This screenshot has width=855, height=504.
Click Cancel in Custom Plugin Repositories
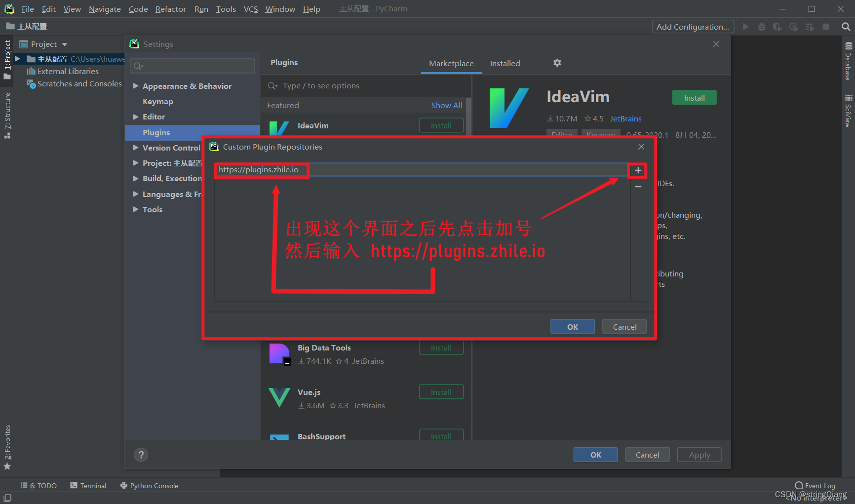(624, 327)
